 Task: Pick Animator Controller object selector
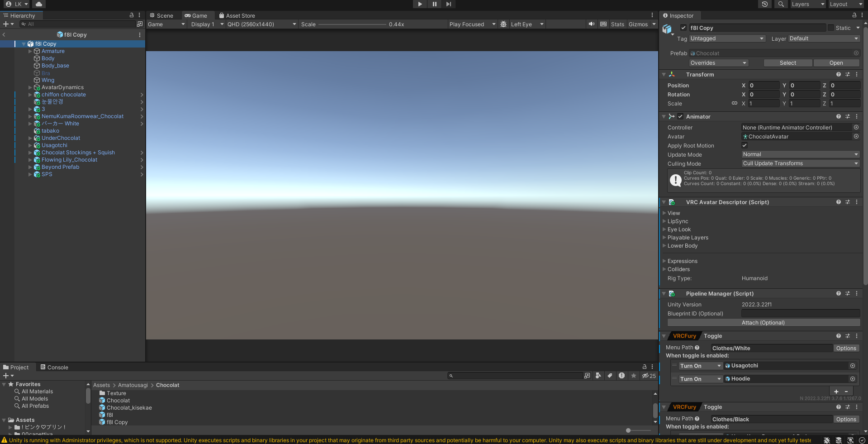click(x=856, y=127)
